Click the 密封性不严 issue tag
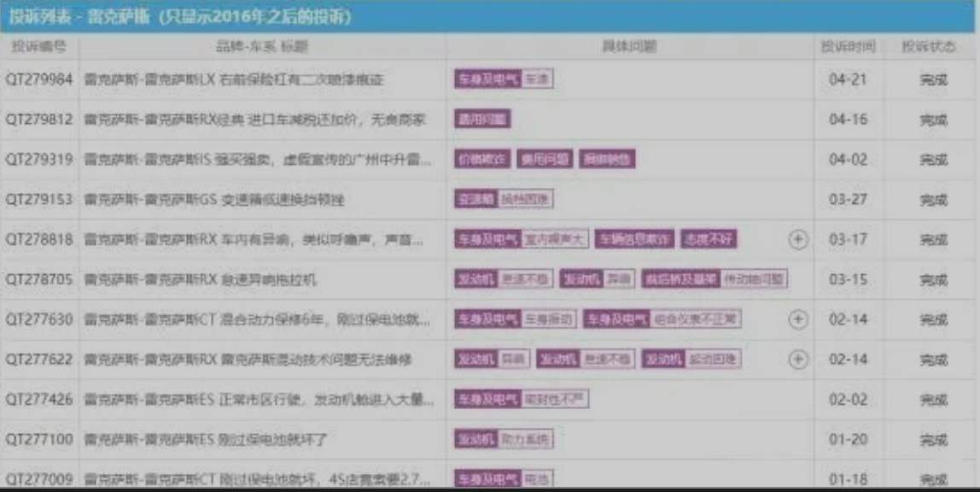This screenshot has width=980, height=492. (x=554, y=400)
